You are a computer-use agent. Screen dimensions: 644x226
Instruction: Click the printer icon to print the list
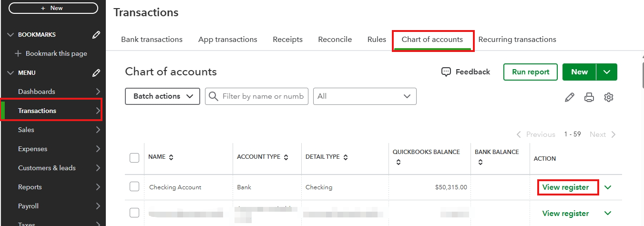click(x=589, y=97)
